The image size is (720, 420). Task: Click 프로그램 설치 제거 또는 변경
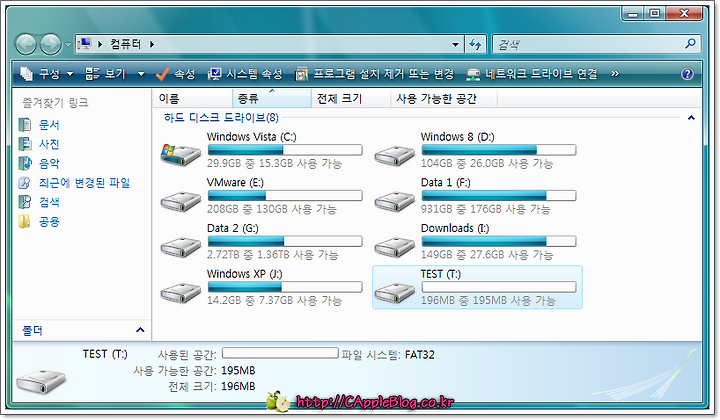click(375, 74)
